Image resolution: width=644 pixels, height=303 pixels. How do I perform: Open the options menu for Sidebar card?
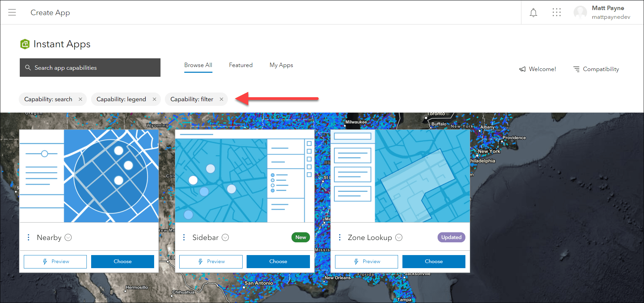click(184, 237)
